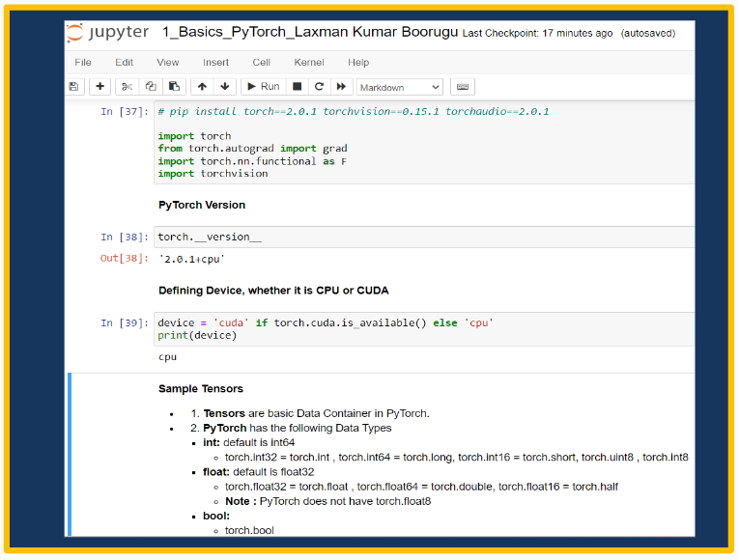Click the torch.float32 = torch.float line
The image size is (739, 560).
coord(421,487)
